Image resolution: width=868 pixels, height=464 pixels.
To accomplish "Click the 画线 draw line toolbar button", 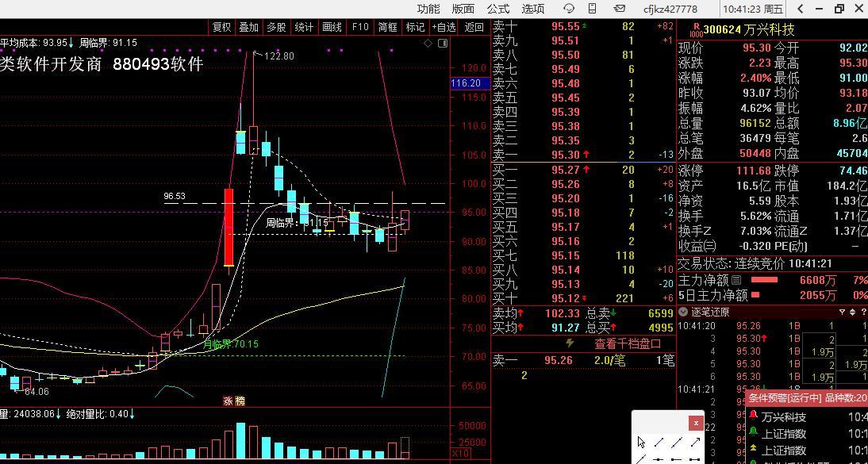I will [332, 27].
